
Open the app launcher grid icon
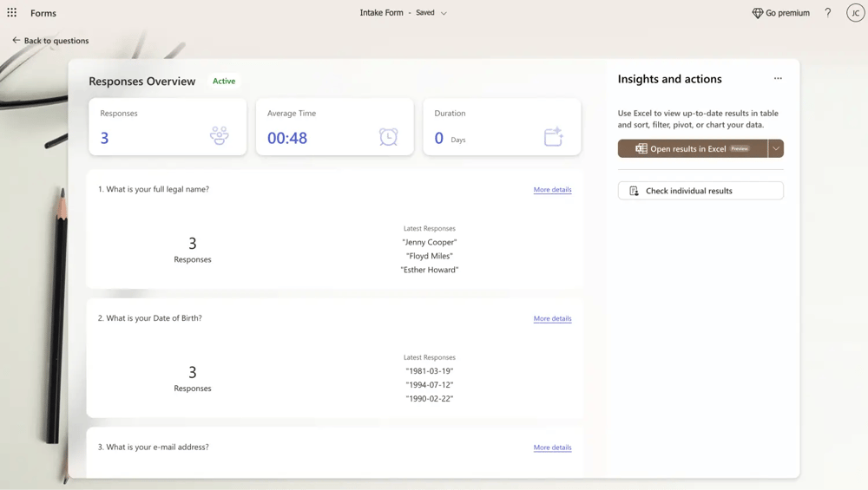click(12, 13)
